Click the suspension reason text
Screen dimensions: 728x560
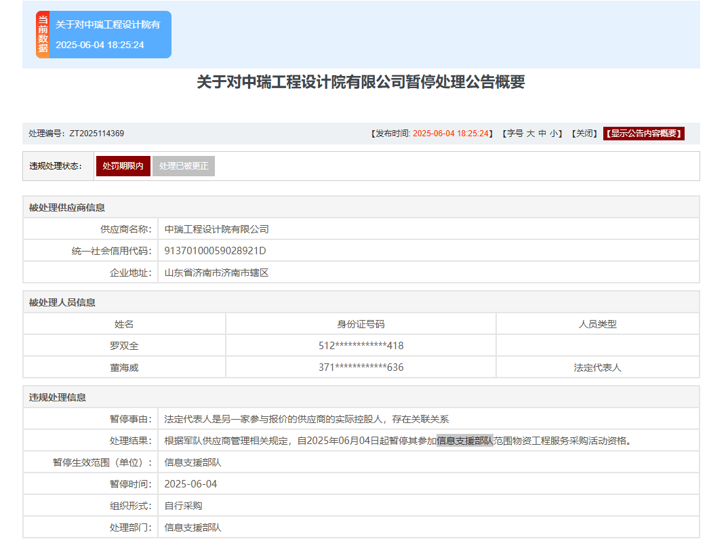(306, 419)
